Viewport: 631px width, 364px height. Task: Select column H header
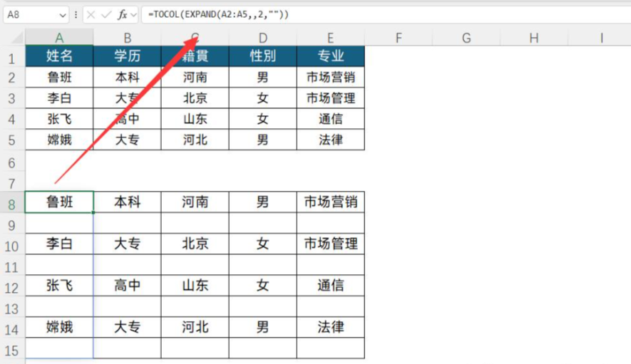[x=533, y=38]
